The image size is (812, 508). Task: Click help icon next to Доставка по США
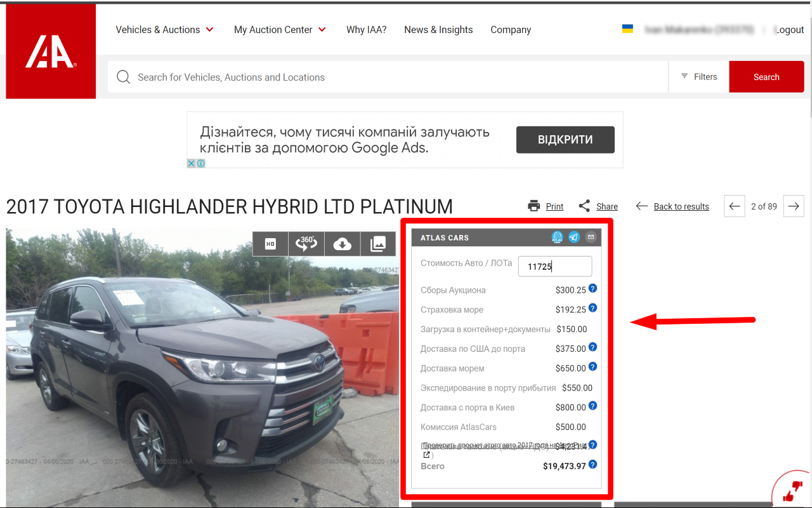[x=593, y=347]
